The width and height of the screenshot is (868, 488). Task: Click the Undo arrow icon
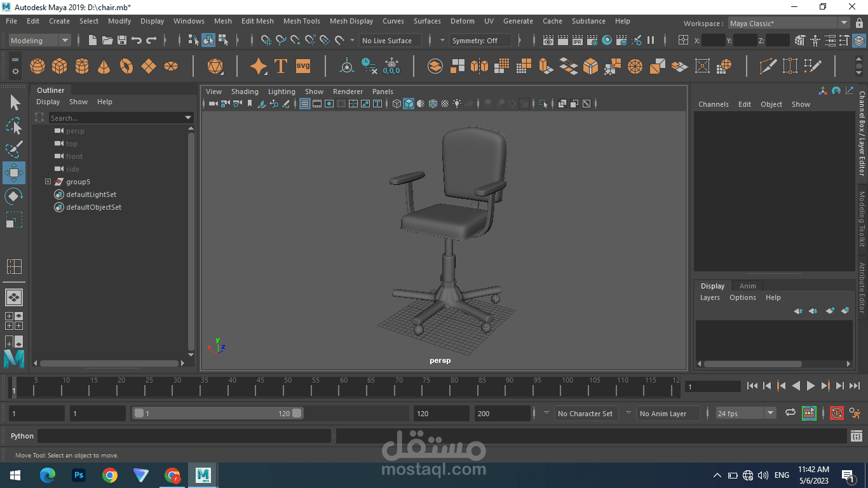click(137, 40)
